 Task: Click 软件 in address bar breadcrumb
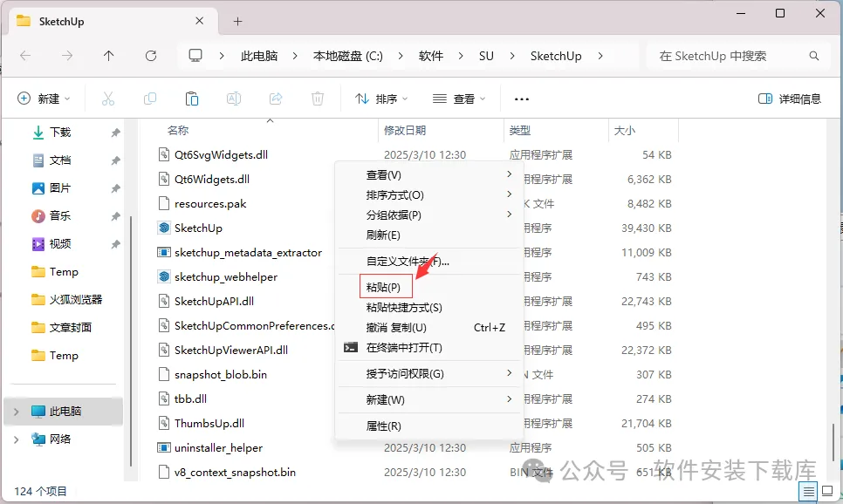pyautogui.click(x=430, y=56)
